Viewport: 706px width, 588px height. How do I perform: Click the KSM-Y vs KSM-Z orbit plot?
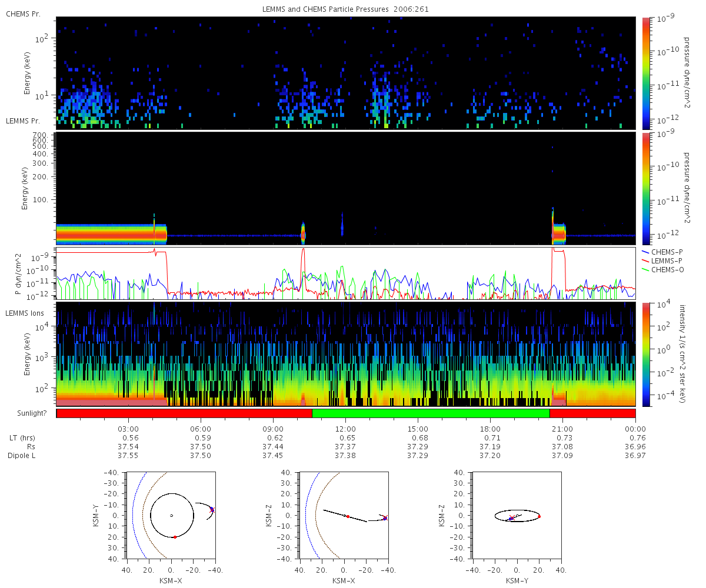pyautogui.click(x=517, y=515)
